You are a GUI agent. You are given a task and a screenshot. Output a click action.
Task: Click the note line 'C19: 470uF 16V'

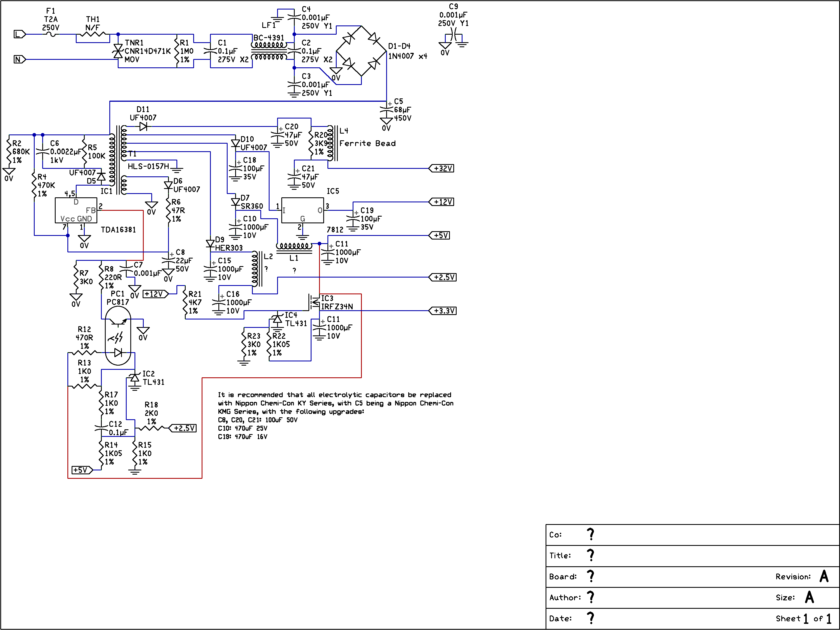coord(243,437)
